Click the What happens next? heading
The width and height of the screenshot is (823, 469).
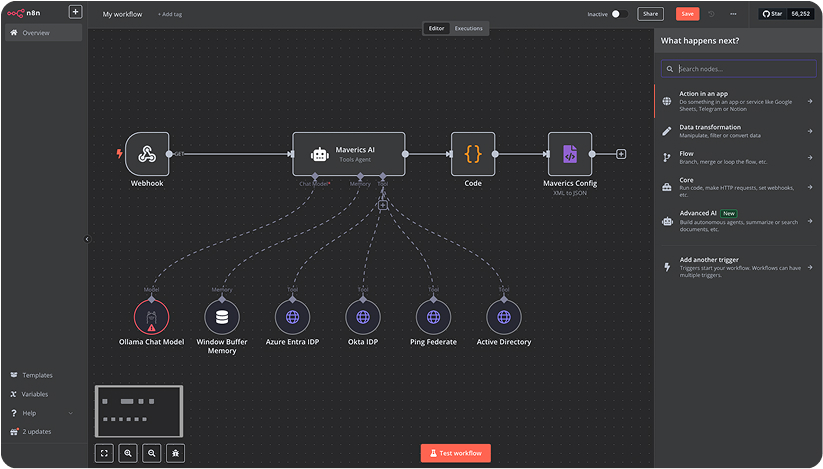[700, 41]
